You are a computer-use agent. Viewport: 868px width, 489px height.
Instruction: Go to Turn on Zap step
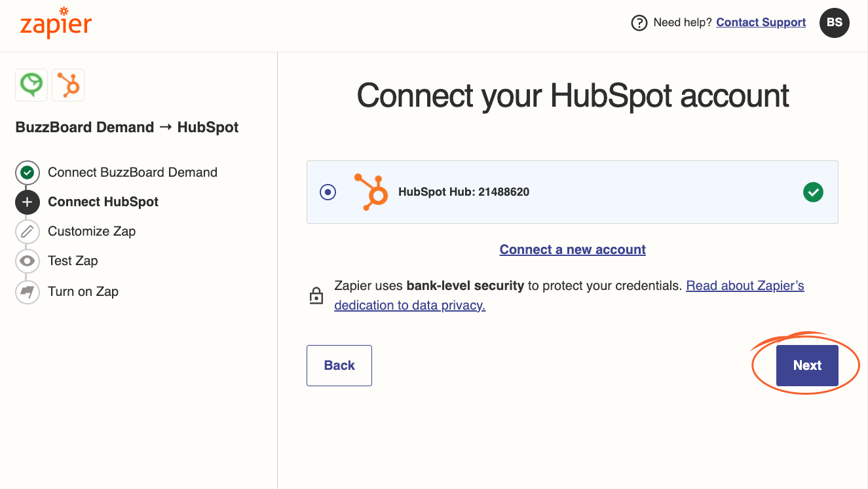coord(83,292)
